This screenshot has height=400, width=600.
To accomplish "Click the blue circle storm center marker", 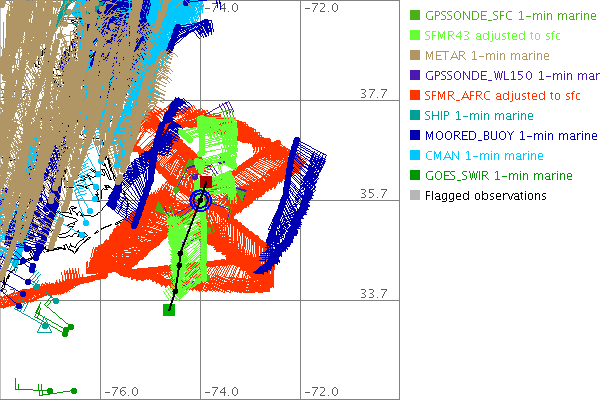I will coord(201,201).
